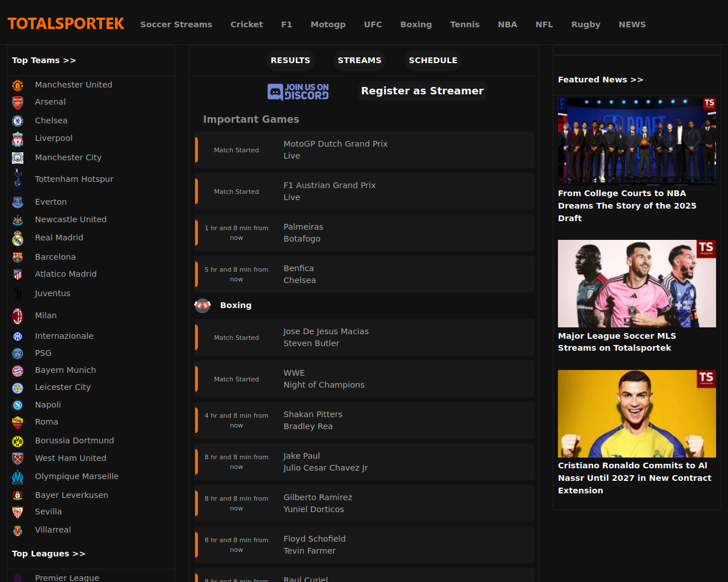Click the Boxing gloves category icon

202,306
